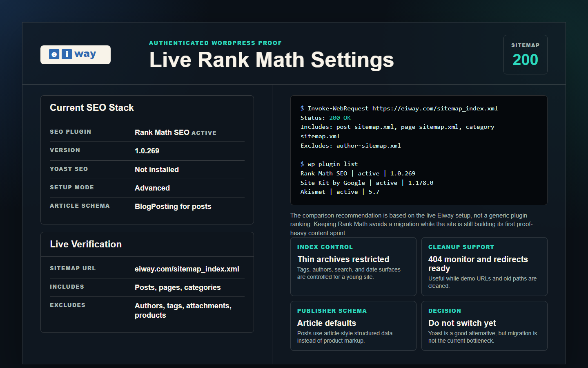This screenshot has height=368, width=588.
Task: Click 'Status: 200 OK' terminal line
Action: (x=325, y=118)
